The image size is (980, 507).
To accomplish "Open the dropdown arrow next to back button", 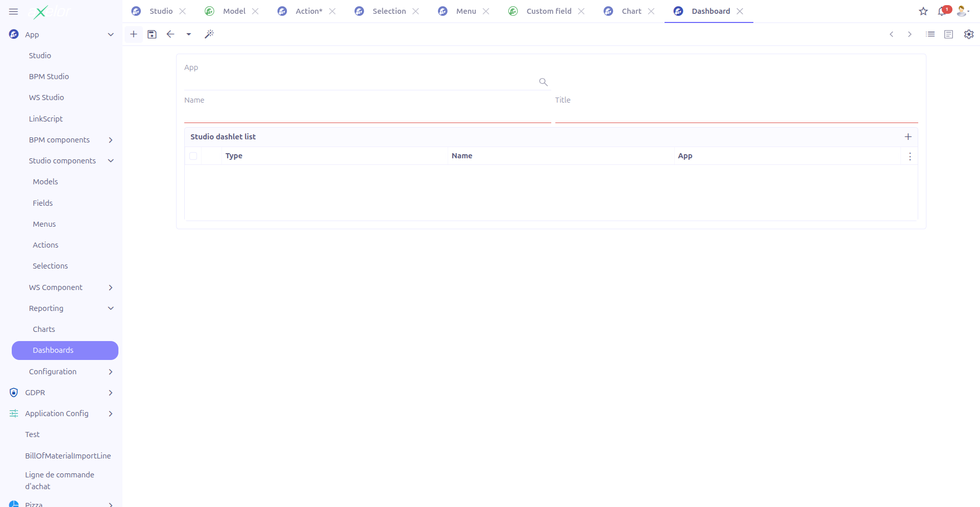I will (x=188, y=34).
